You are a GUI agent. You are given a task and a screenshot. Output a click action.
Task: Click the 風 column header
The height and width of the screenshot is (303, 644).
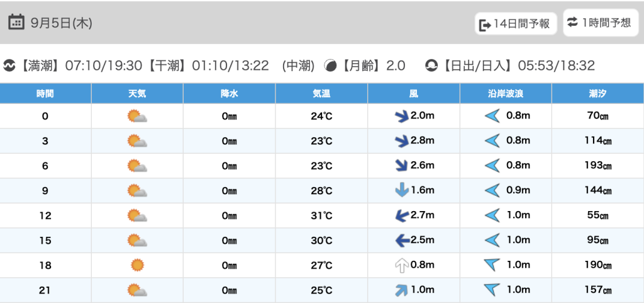coord(414,94)
